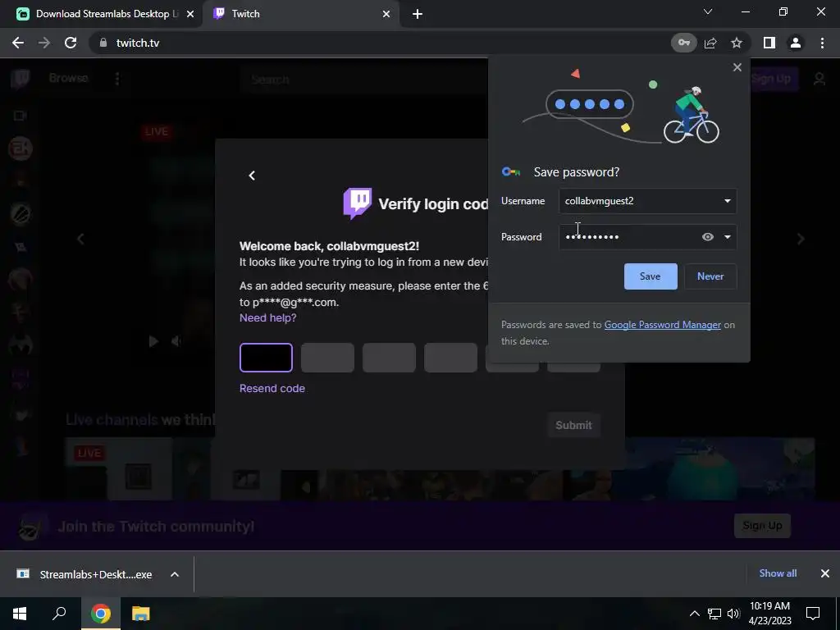Click Browse in Twitch navigation
Screen dimensions: 840x630
click(68, 78)
